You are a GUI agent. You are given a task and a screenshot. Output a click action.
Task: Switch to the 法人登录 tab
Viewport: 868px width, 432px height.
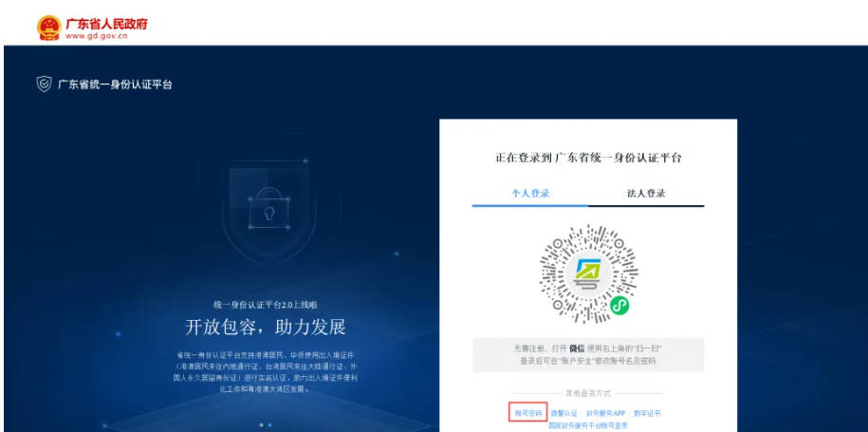tap(646, 194)
